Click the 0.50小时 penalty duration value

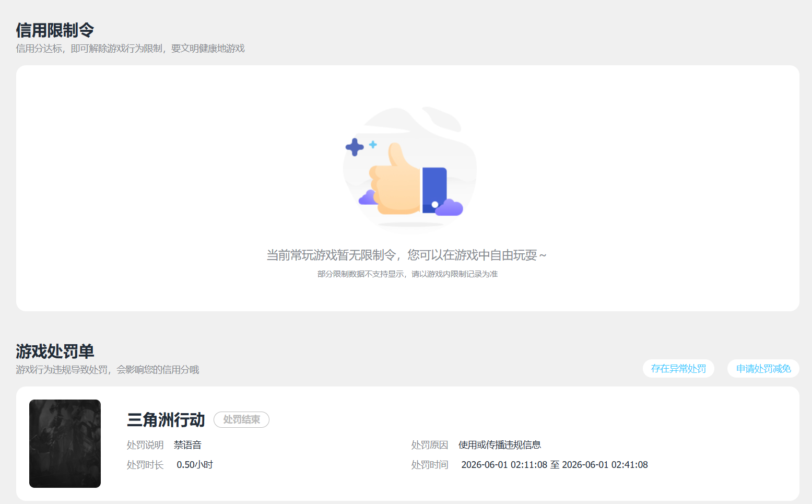coord(195,465)
